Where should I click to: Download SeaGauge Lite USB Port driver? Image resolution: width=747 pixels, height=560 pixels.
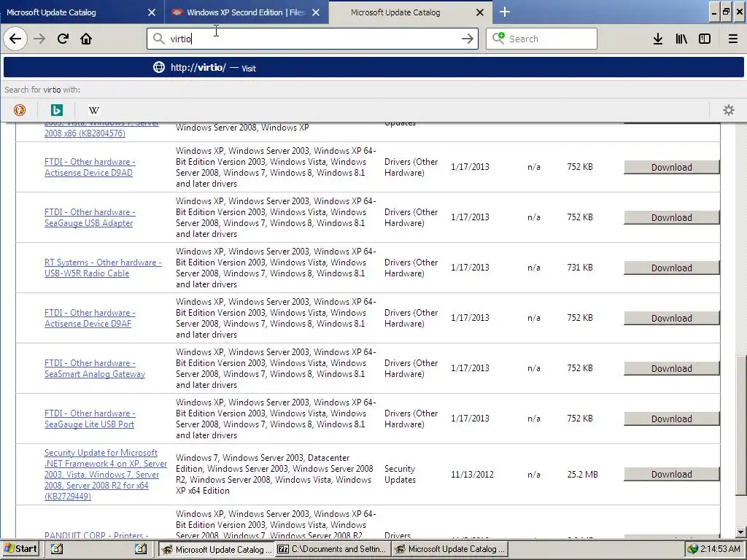click(x=671, y=419)
